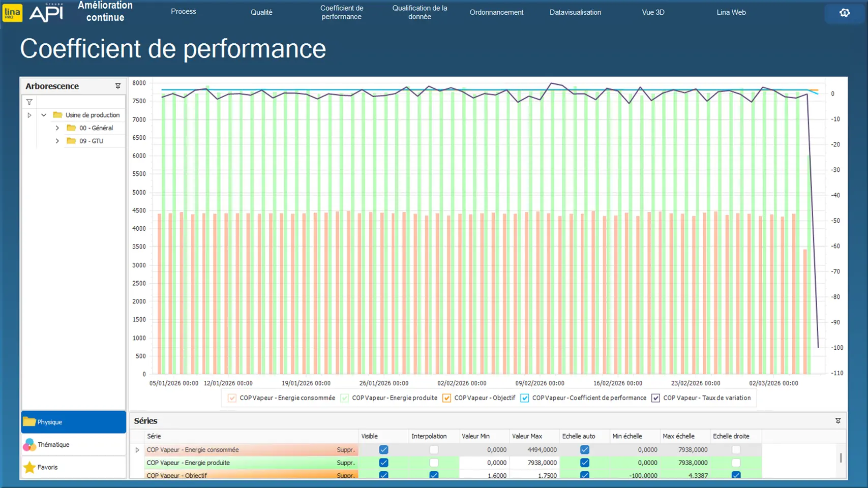The width and height of the screenshot is (868, 488).
Task: Open the Ordonnancement menu
Action: (496, 12)
